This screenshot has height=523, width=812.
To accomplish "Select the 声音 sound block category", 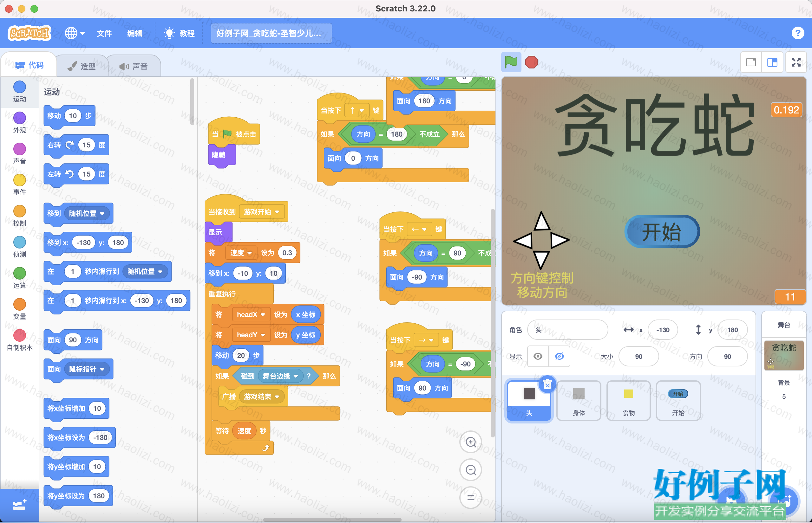I will 20,153.
